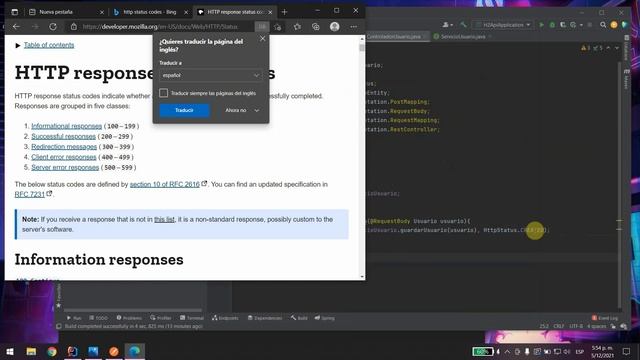Close the translate popup with X
The height and width of the screenshot is (360, 640).
[x=262, y=38]
